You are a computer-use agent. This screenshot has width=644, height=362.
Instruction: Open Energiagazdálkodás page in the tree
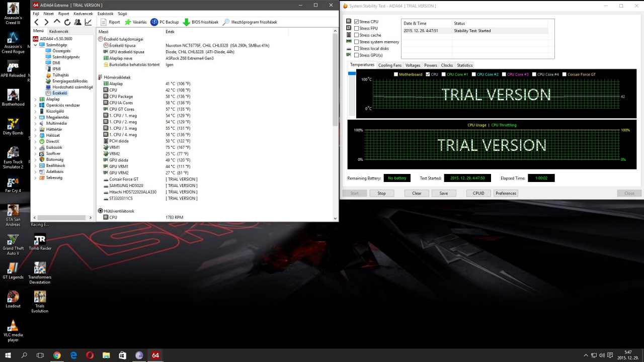click(x=66, y=81)
